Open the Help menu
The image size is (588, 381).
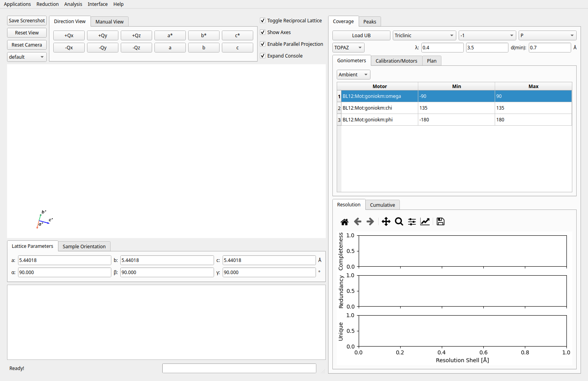click(118, 4)
